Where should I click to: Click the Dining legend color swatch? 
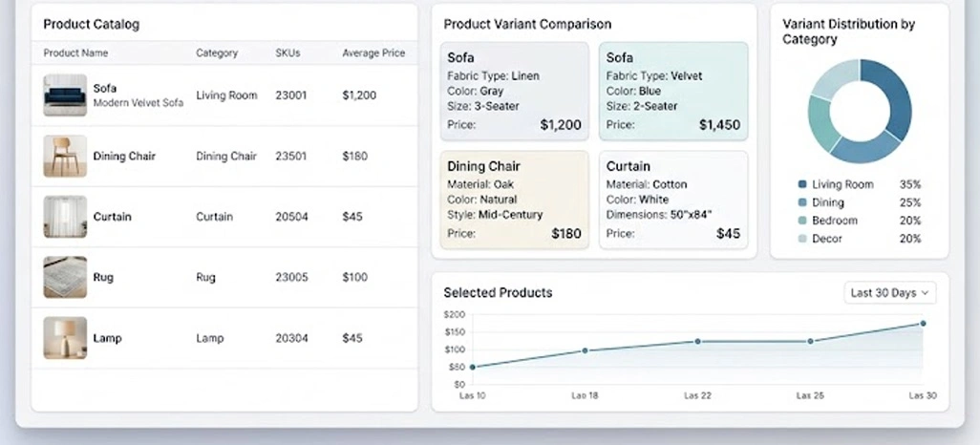802,202
